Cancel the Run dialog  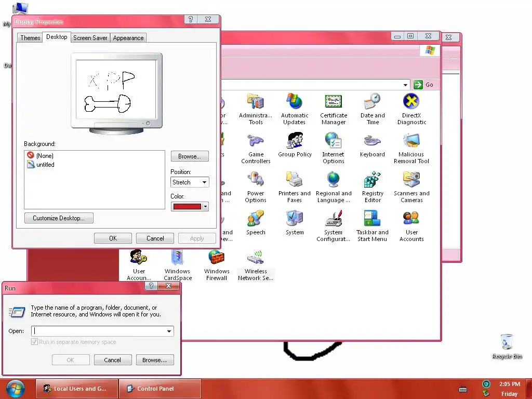(x=113, y=360)
